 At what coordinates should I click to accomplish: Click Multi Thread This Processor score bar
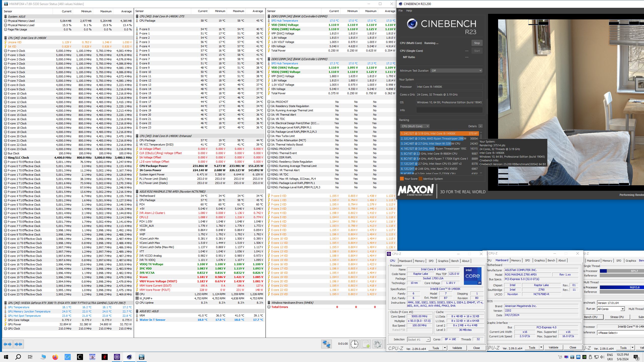pos(622,287)
